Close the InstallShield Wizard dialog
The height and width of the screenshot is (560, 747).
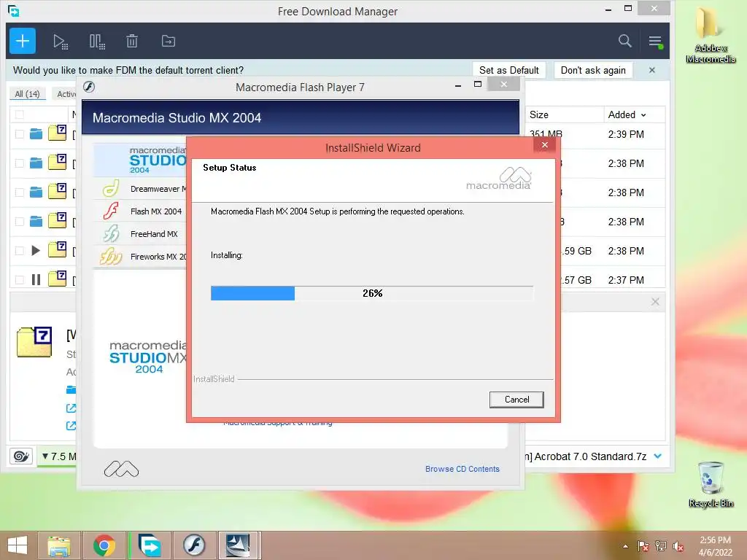click(544, 145)
